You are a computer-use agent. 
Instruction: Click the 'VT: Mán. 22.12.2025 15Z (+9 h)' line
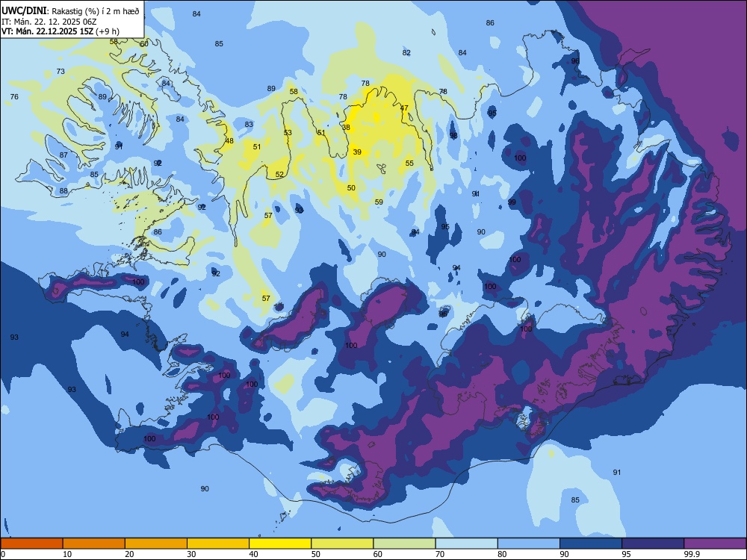point(61,31)
